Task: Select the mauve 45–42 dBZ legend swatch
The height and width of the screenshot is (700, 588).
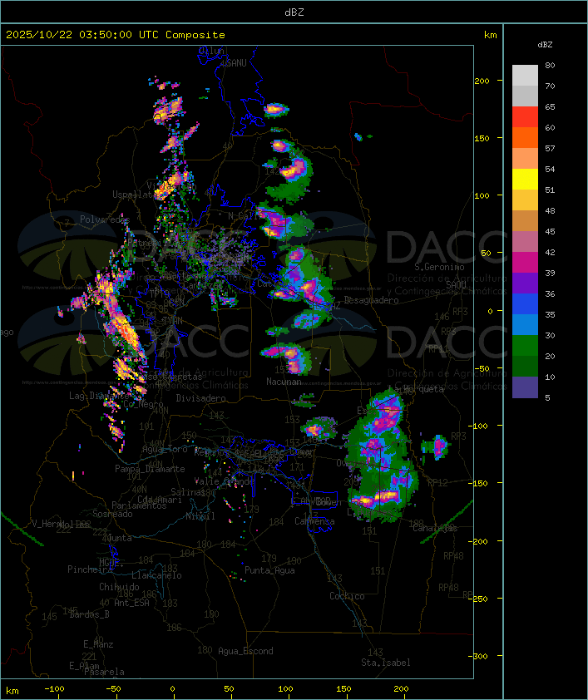Action: [x=525, y=242]
